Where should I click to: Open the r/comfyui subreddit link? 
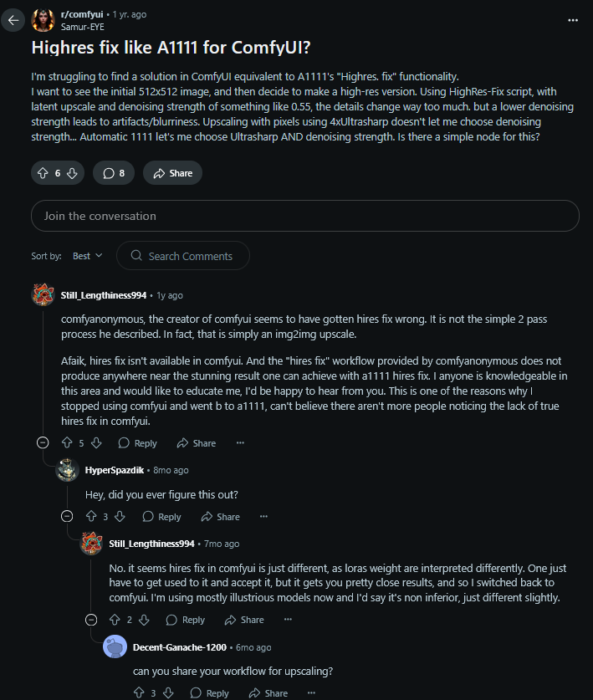(x=82, y=14)
